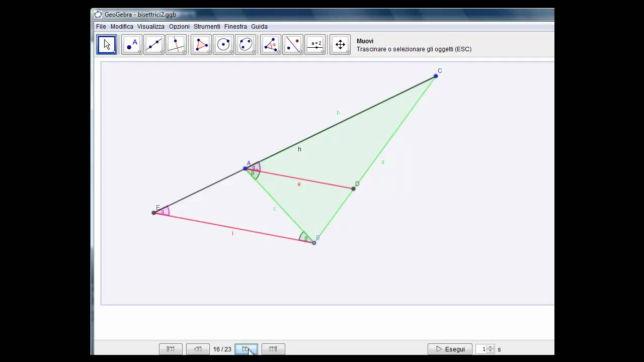
Task: Click the side label a
Action: point(383,162)
